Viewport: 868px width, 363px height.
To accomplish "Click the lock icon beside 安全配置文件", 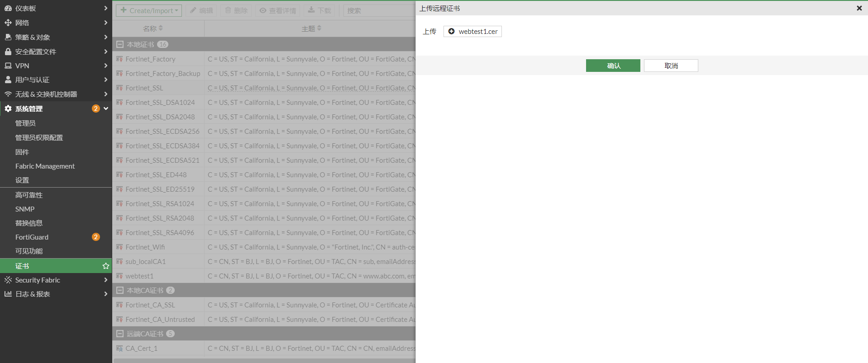I will pos(8,52).
